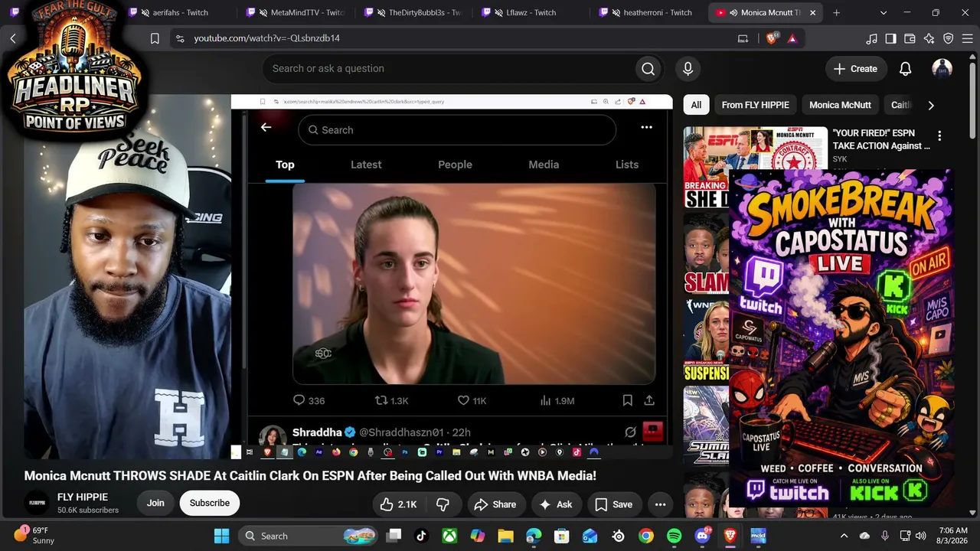Click the YouTube search box
The width and height of the screenshot is (980, 551).
449,69
